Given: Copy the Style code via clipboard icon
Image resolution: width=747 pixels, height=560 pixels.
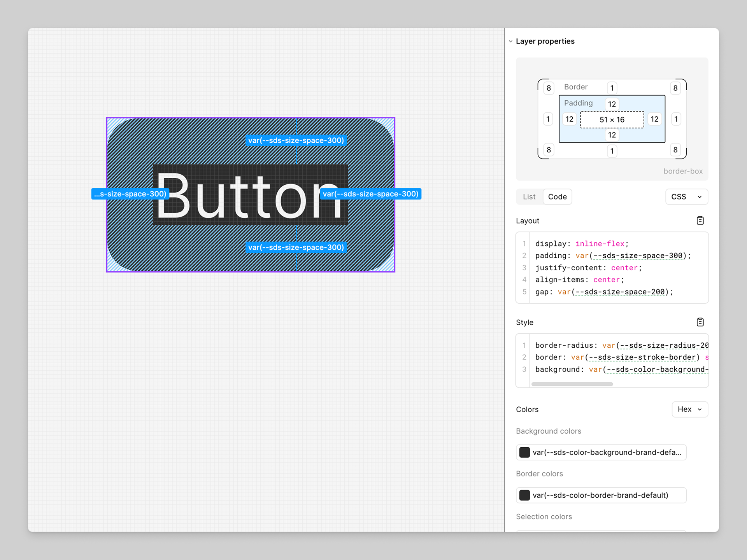Looking at the screenshot, I should [x=700, y=322].
